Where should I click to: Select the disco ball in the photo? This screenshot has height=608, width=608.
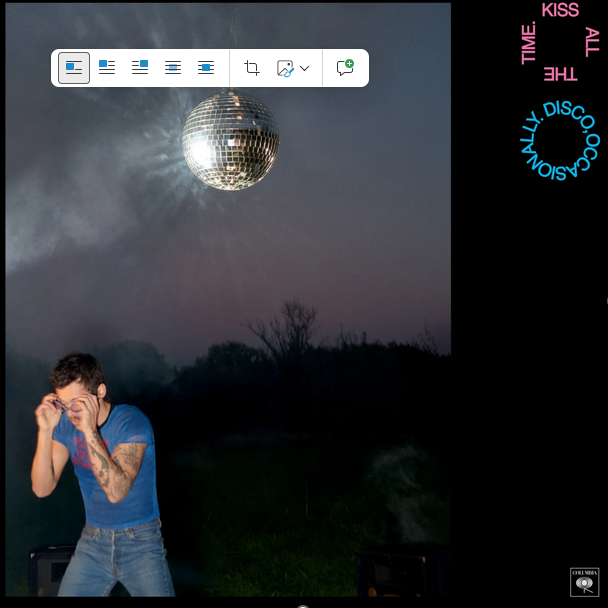point(231,140)
